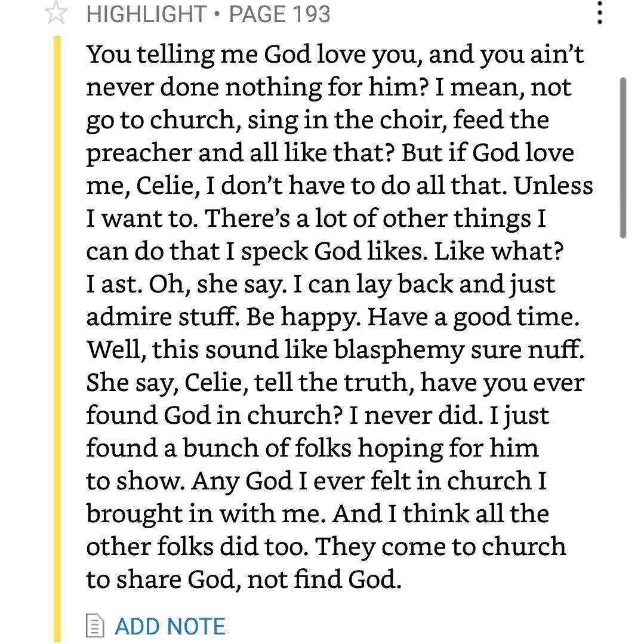
Task: Open the three-dot overflow menu
Action: (600, 13)
